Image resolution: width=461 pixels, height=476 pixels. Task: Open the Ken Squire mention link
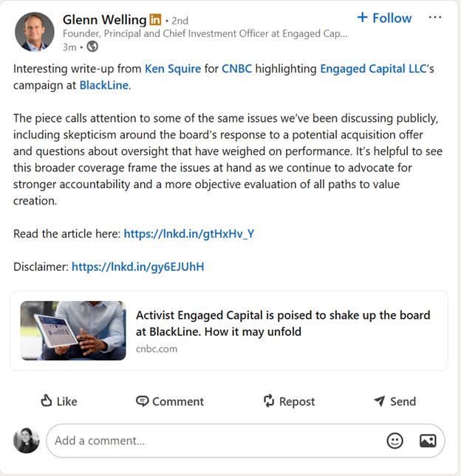click(x=173, y=69)
